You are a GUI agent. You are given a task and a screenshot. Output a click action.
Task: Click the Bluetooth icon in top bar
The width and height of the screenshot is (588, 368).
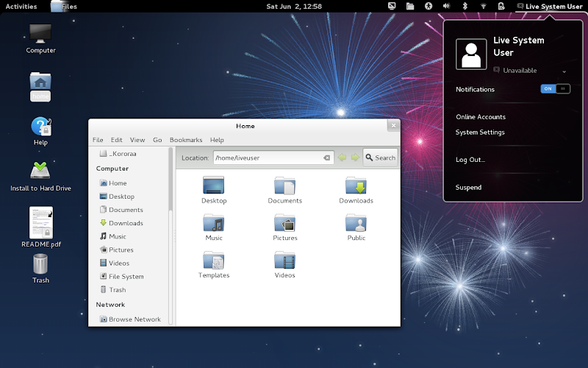tap(465, 6)
